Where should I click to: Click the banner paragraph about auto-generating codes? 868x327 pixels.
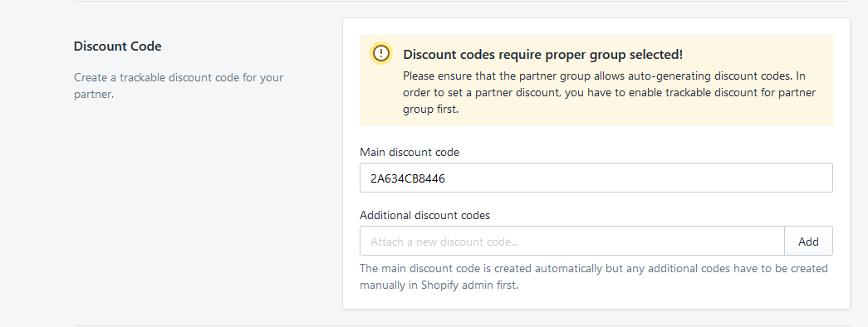(609, 92)
